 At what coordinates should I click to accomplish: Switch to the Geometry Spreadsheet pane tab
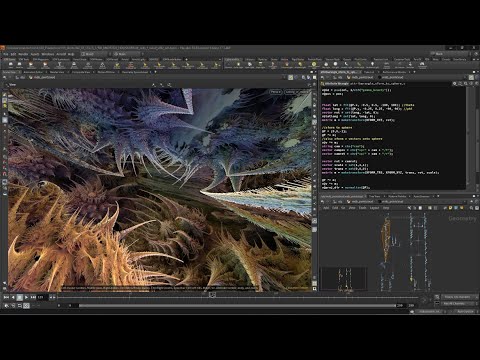[x=135, y=72]
